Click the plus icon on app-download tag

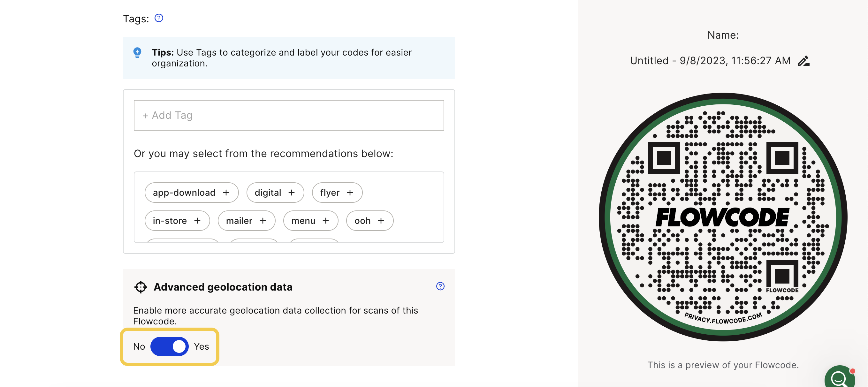coord(226,193)
